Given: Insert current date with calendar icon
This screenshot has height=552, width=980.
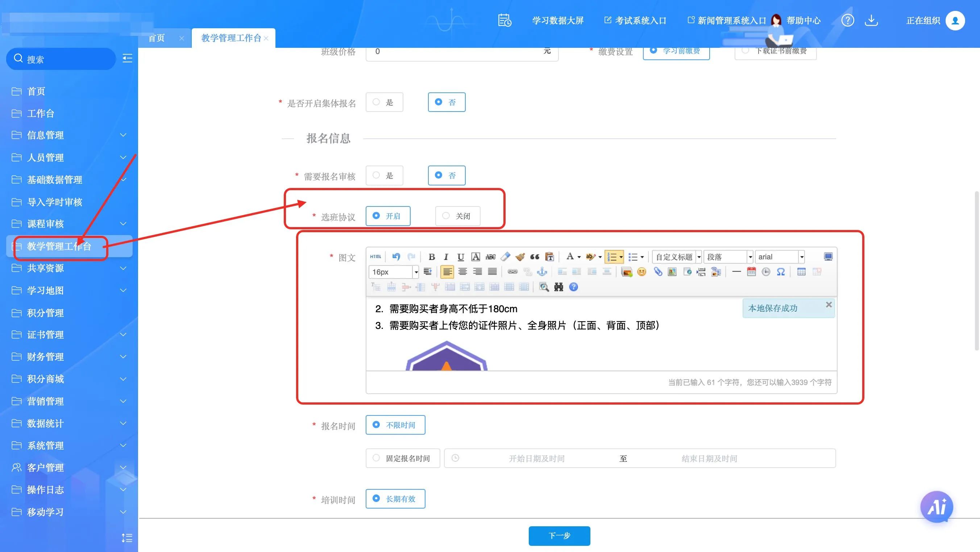Looking at the screenshot, I should pyautogui.click(x=751, y=271).
